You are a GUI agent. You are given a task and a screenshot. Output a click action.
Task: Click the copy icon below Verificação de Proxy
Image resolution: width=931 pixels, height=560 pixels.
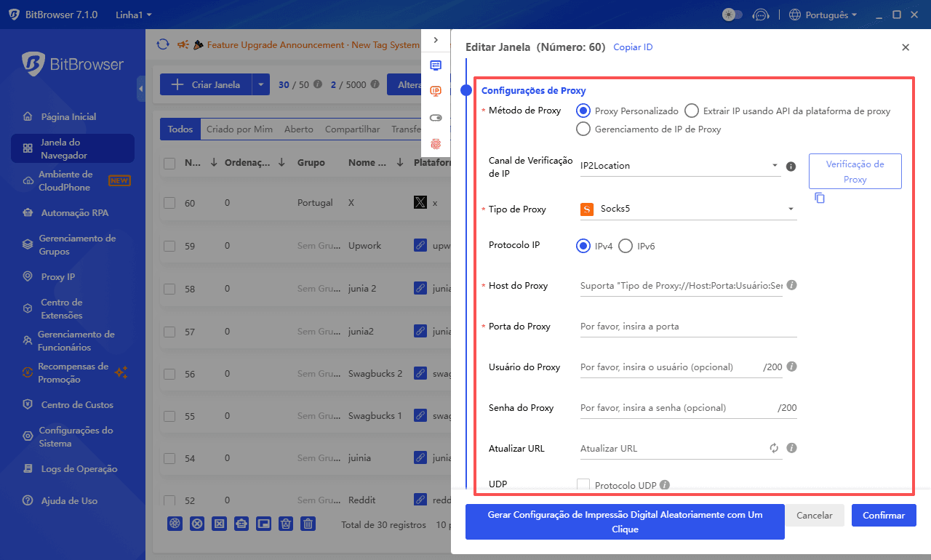coord(820,197)
